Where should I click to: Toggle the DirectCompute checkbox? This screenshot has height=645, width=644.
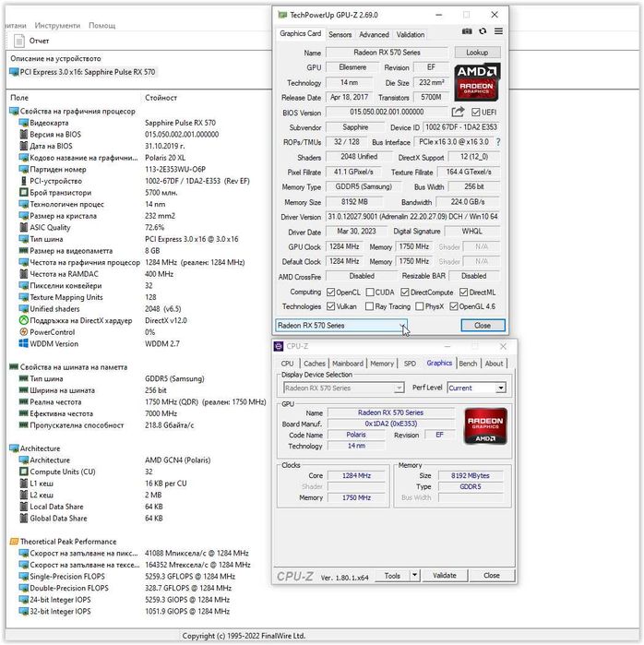pyautogui.click(x=405, y=293)
